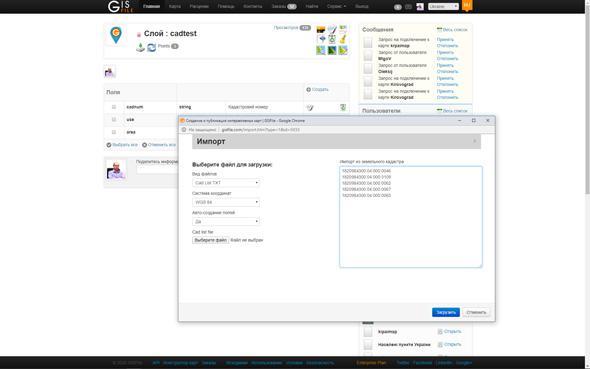Screen dimensions: 590x369
Task: Decline the krpamap connection request
Action: (x=447, y=46)
